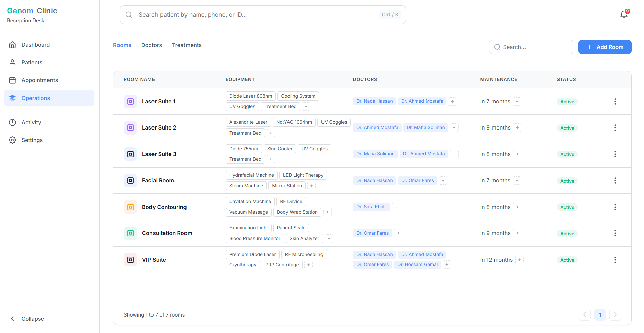Switch to the Doctors tab
Screen dimensions: 644x333
click(151, 45)
